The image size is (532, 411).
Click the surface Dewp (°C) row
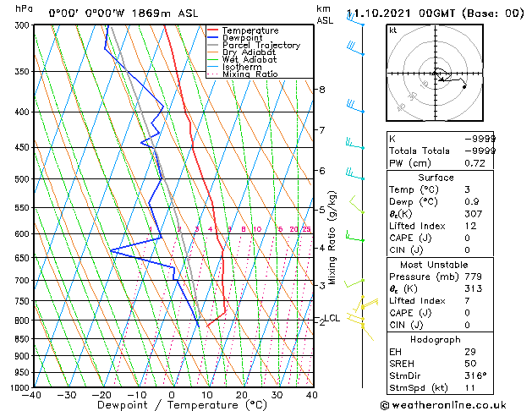pos(440,202)
